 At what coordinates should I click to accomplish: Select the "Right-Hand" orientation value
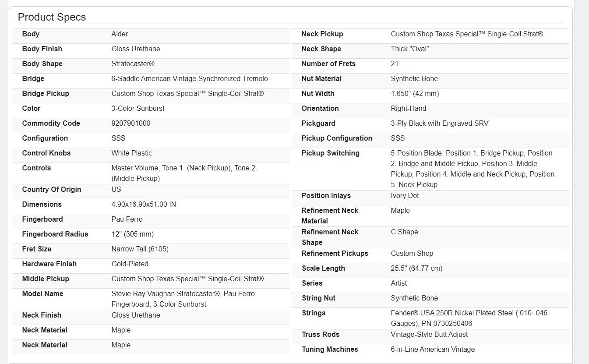[x=408, y=109]
